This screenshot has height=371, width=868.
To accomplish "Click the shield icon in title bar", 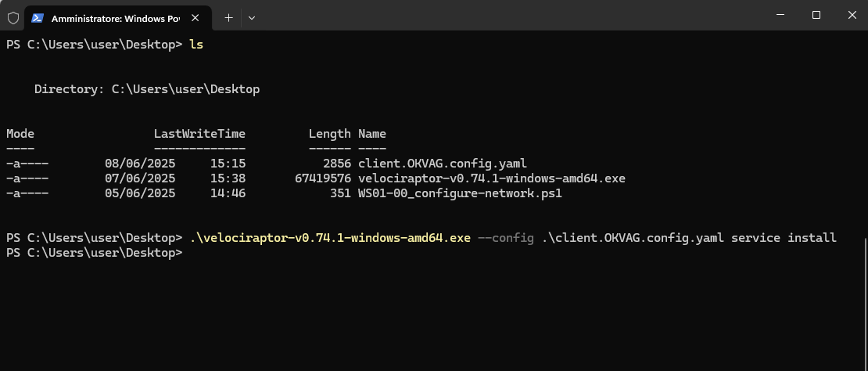I will click(13, 18).
